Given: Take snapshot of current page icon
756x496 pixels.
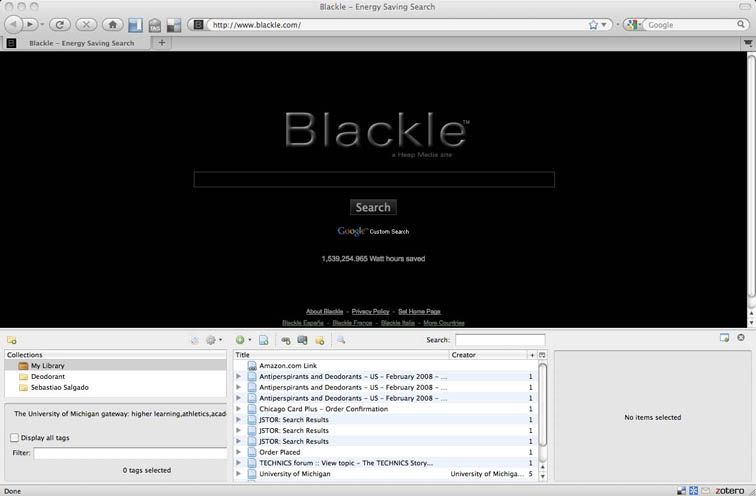Looking at the screenshot, I should point(302,340).
